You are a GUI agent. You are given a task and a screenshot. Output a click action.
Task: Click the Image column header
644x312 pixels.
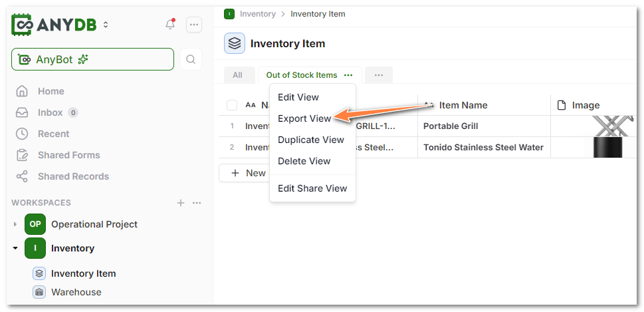[x=593, y=105]
